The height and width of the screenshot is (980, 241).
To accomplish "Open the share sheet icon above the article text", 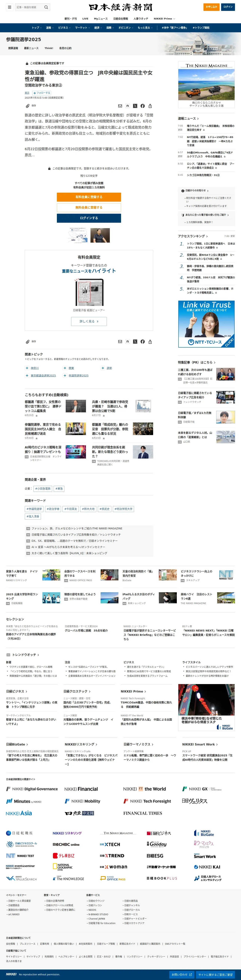I will point(150,106).
